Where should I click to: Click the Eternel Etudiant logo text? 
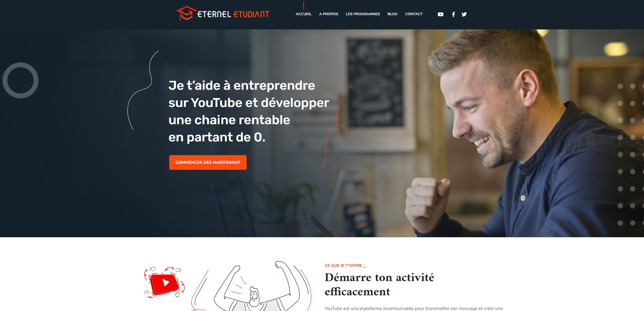click(233, 14)
